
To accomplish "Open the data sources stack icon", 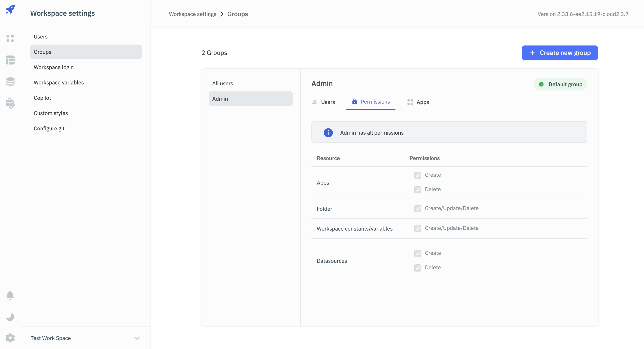I will tap(10, 82).
